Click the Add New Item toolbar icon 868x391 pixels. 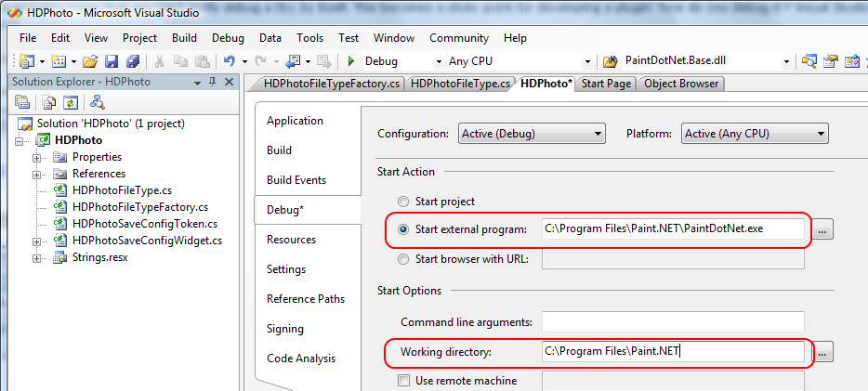pos(59,61)
